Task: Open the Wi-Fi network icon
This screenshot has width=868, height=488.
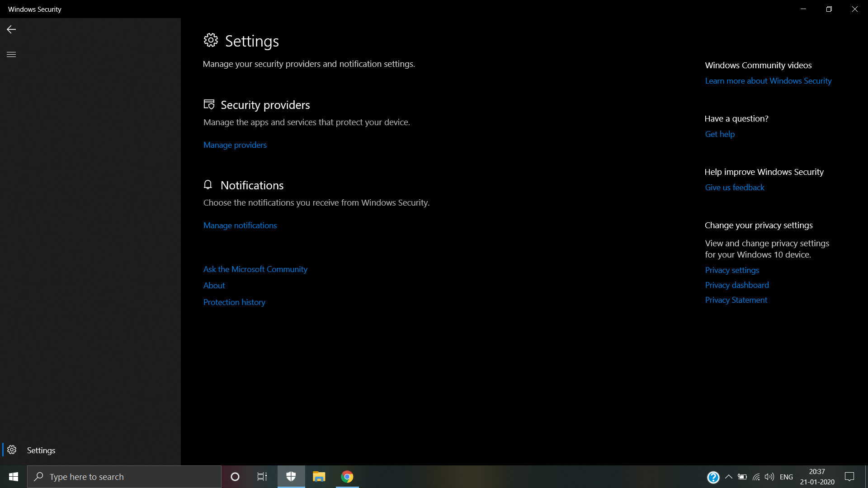Action: point(756,477)
